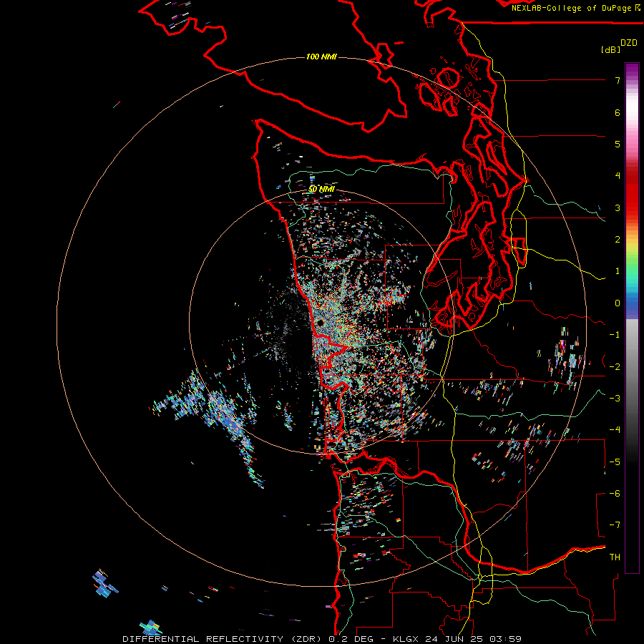The height and width of the screenshot is (644, 644).
Task: Click the 100 NMI range ring label
Action: (321, 57)
